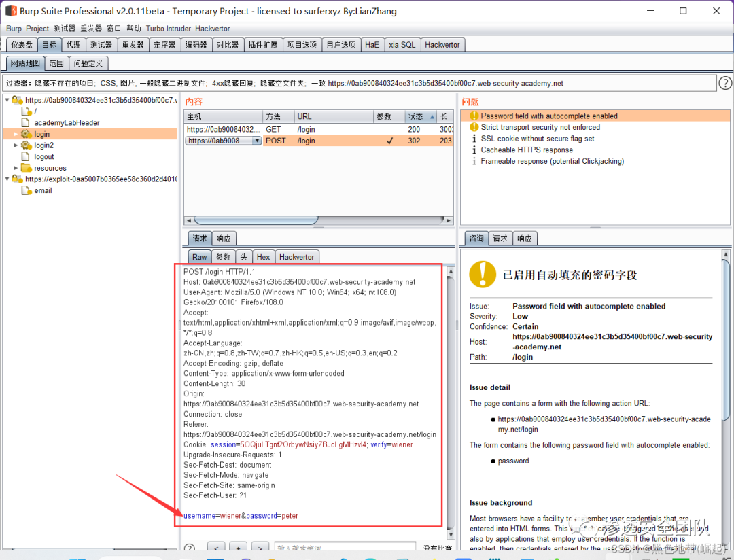The image size is (734, 560).
Task: Switch to the 用户选项 tab
Action: 341,45
